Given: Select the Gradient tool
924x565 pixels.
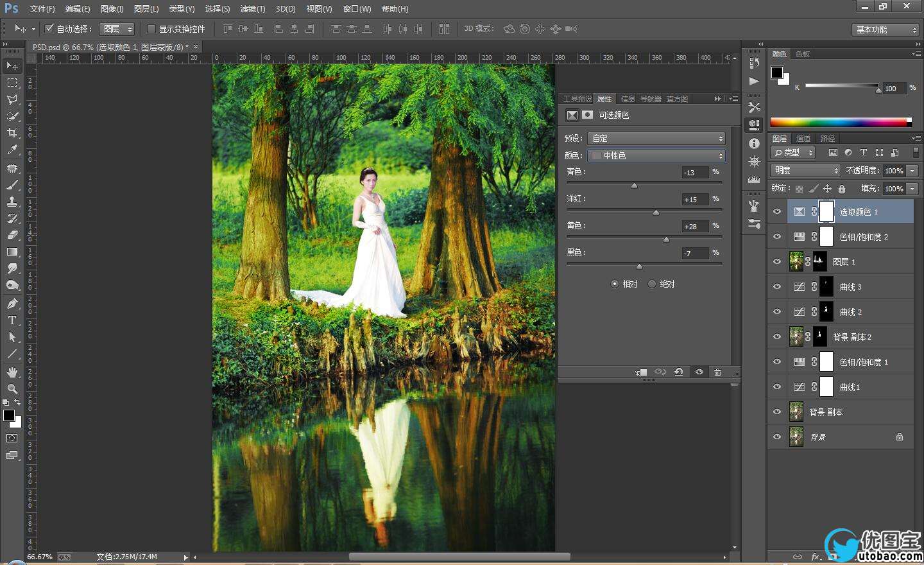Looking at the screenshot, I should tap(12, 252).
